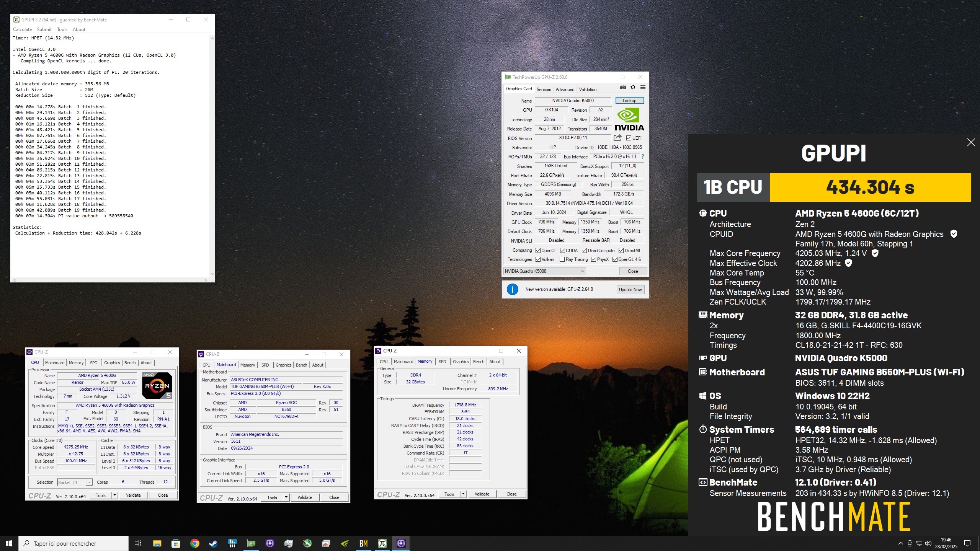This screenshot has width=980, height=551.
Task: Click Validate in the CPU-Z Memory window
Action: pyautogui.click(x=482, y=494)
